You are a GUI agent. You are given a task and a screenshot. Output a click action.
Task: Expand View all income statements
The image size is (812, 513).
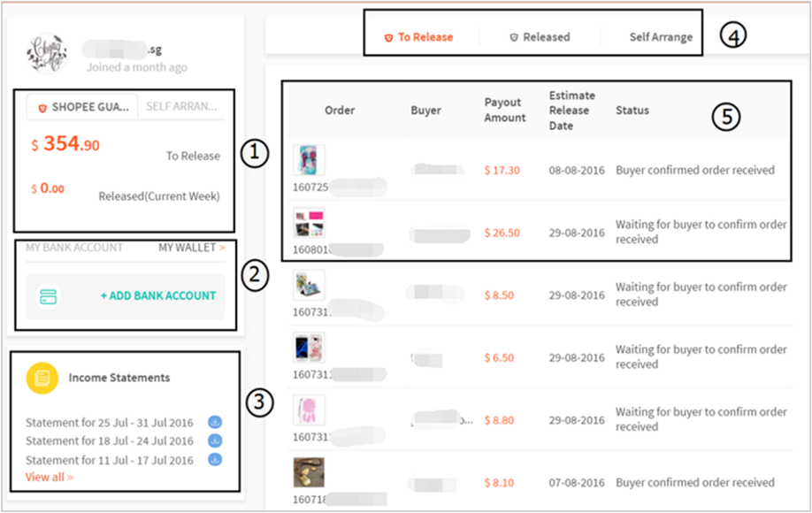50,478
